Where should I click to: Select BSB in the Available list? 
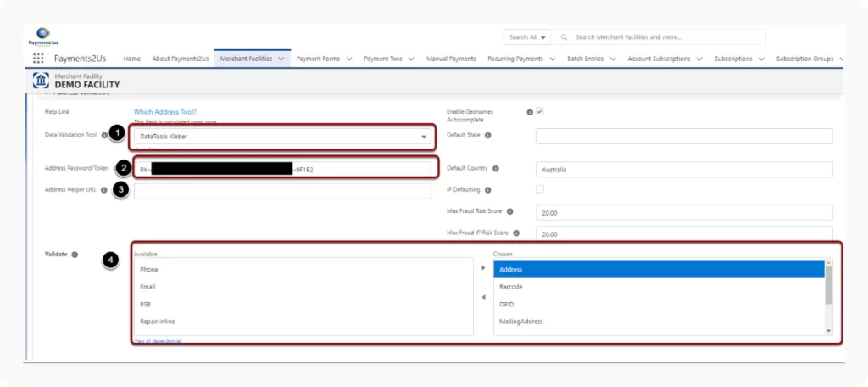point(303,305)
